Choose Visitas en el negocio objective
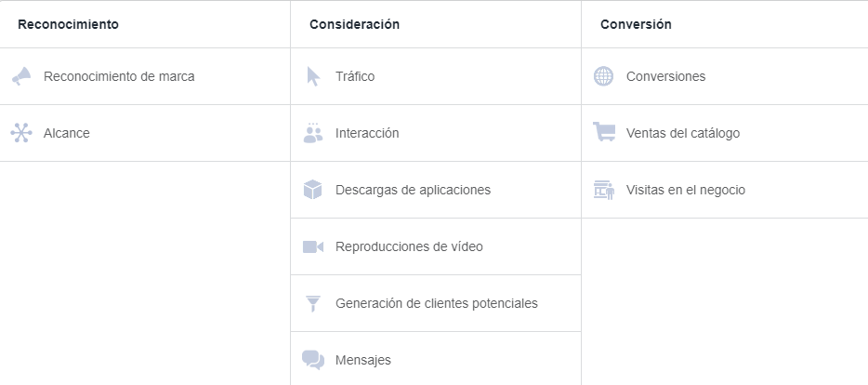The width and height of the screenshot is (868, 385). point(686,190)
